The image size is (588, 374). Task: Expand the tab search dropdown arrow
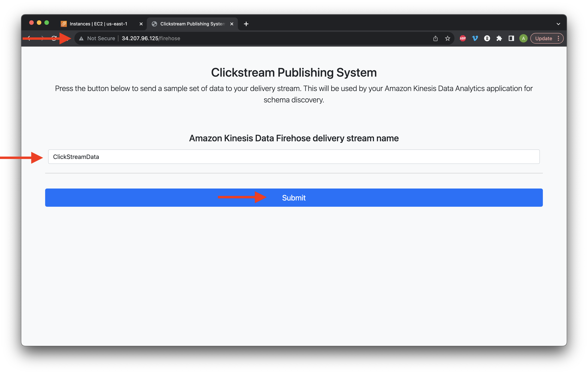558,24
